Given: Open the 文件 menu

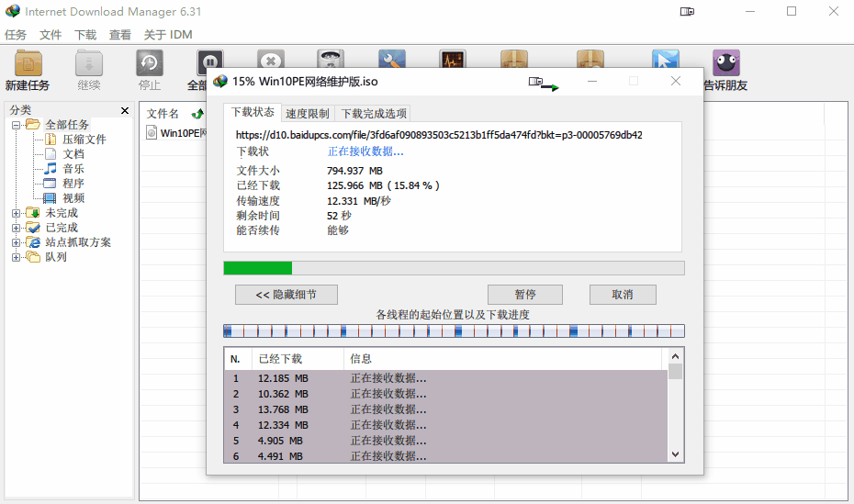Looking at the screenshot, I should 51,35.
